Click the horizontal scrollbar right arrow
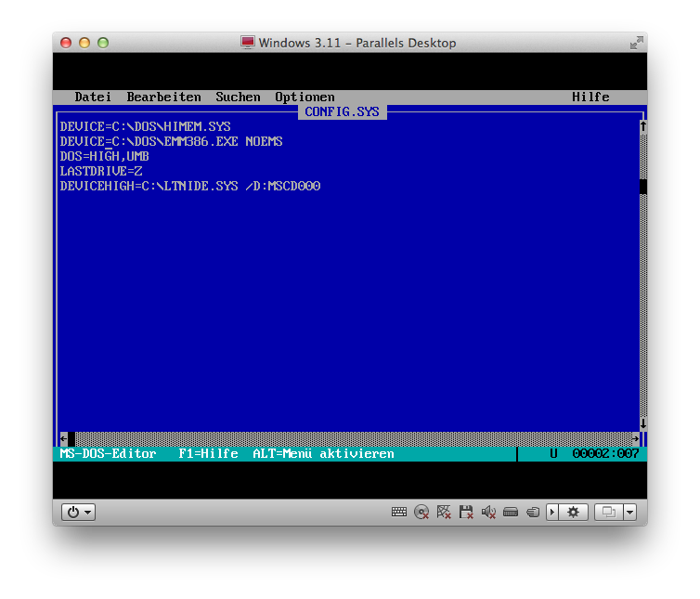This screenshot has width=700, height=599. [x=636, y=438]
